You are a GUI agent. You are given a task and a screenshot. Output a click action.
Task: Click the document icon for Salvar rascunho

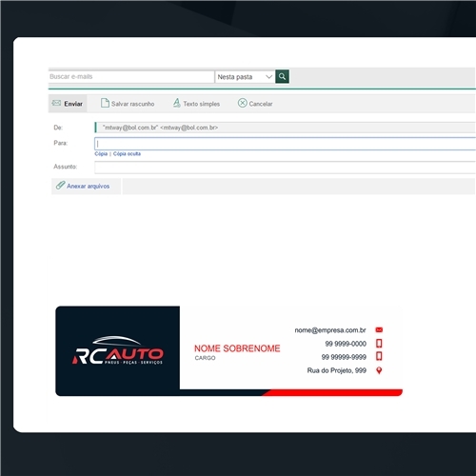tap(105, 103)
